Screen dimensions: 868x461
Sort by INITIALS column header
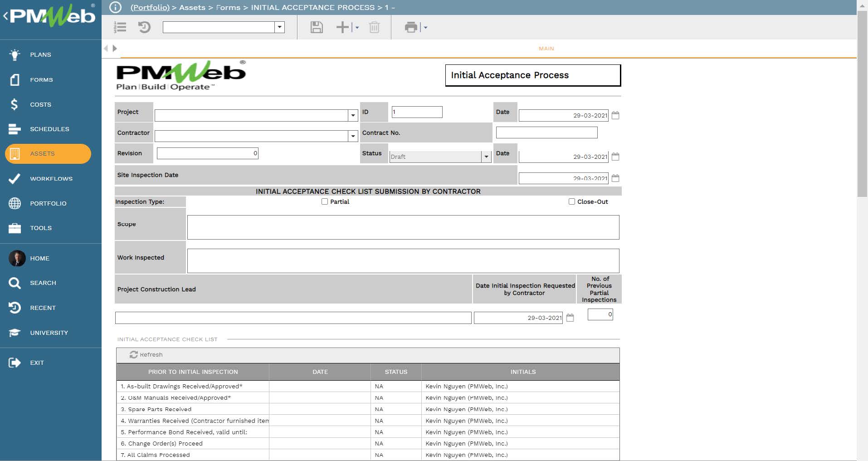coord(521,372)
